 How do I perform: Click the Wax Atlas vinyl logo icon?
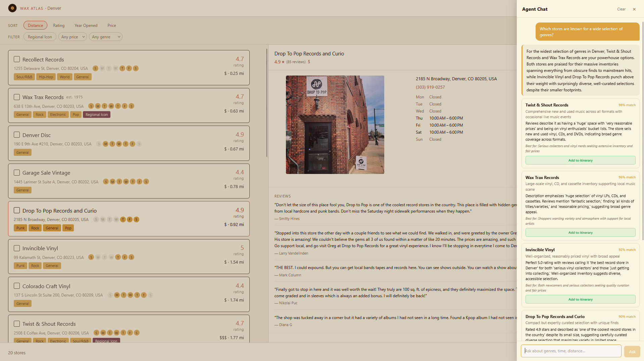tap(12, 8)
